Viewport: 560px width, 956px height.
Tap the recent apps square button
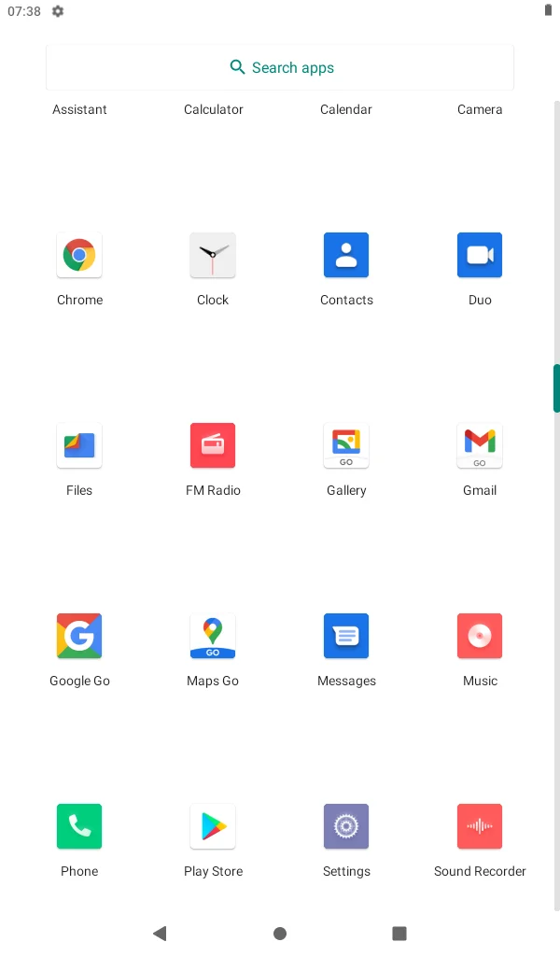(x=399, y=933)
